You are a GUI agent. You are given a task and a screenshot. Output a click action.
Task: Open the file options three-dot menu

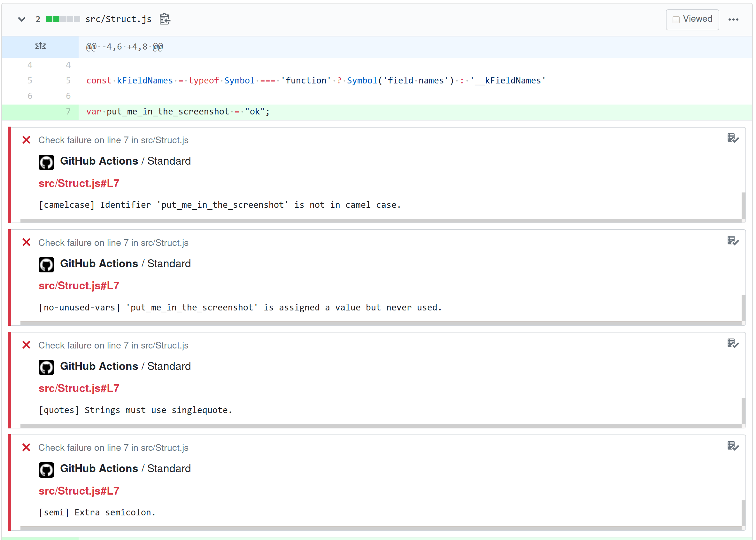click(733, 20)
